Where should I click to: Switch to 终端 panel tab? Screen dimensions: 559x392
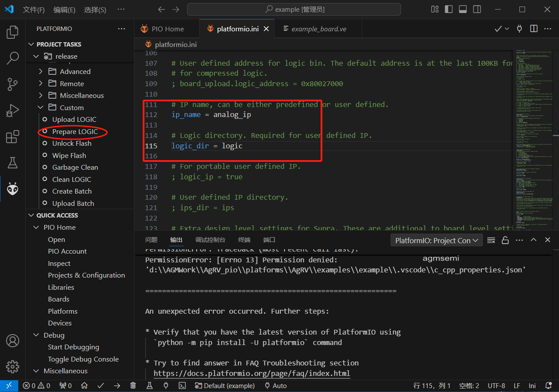pyautogui.click(x=244, y=240)
